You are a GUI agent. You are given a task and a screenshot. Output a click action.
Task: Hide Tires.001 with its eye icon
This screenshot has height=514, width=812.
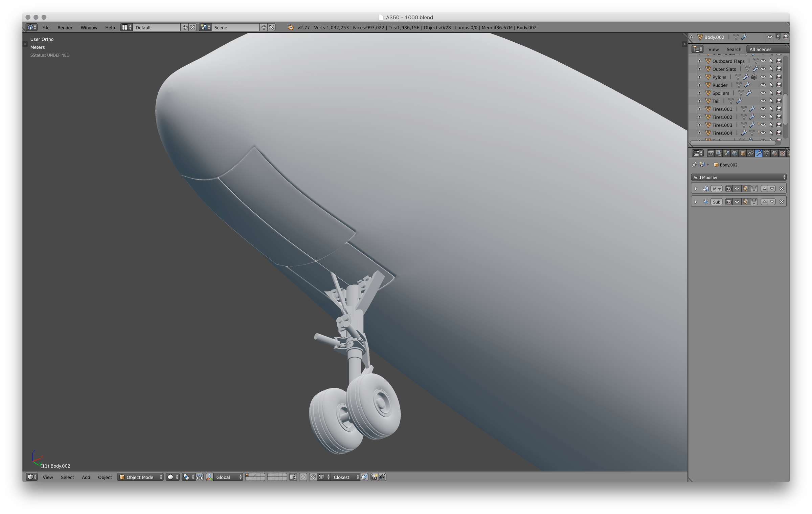click(763, 109)
